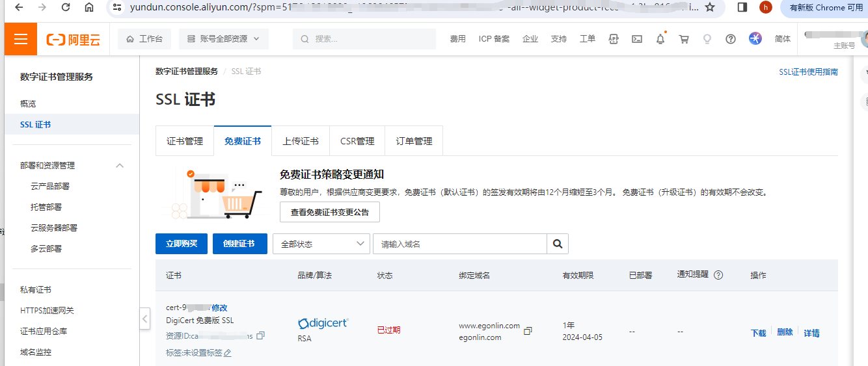Click the magnifier search button beside domain input

click(558, 244)
